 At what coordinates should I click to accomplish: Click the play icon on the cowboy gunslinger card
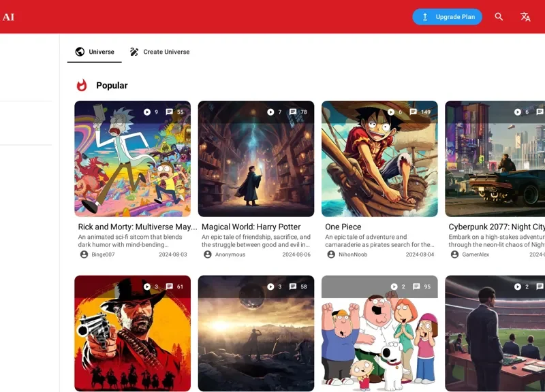coord(147,287)
